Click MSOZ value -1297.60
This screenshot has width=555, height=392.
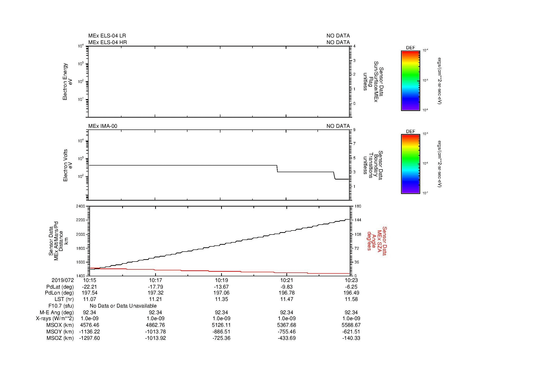[89, 338]
